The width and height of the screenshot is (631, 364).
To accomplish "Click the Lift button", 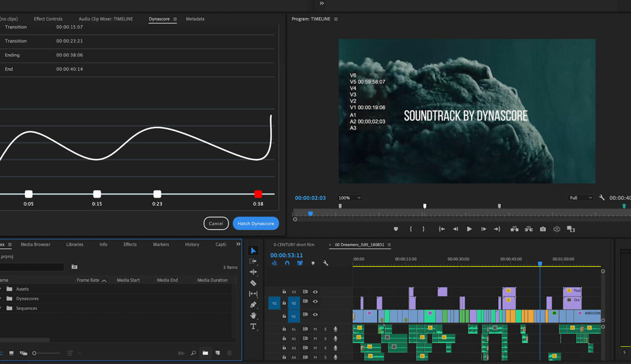I will pyautogui.click(x=515, y=229).
